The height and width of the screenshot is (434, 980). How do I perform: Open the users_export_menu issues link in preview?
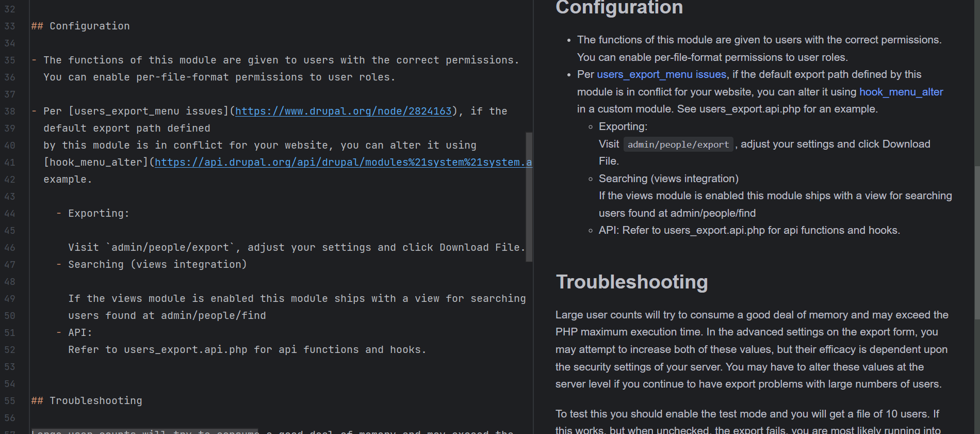(661, 75)
